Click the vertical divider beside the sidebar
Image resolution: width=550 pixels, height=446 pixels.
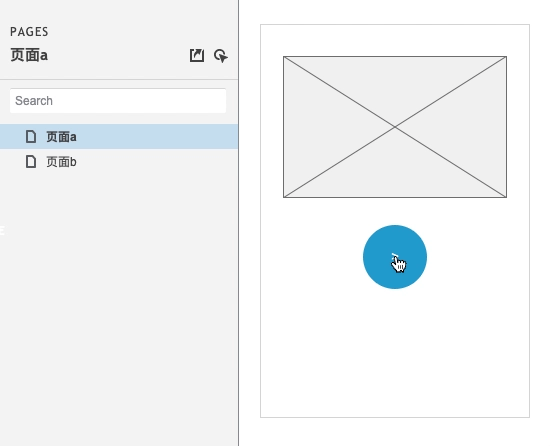(239, 223)
